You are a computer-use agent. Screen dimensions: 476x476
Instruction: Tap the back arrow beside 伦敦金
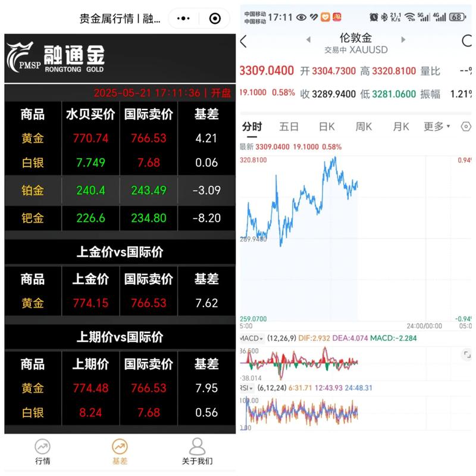point(243,41)
